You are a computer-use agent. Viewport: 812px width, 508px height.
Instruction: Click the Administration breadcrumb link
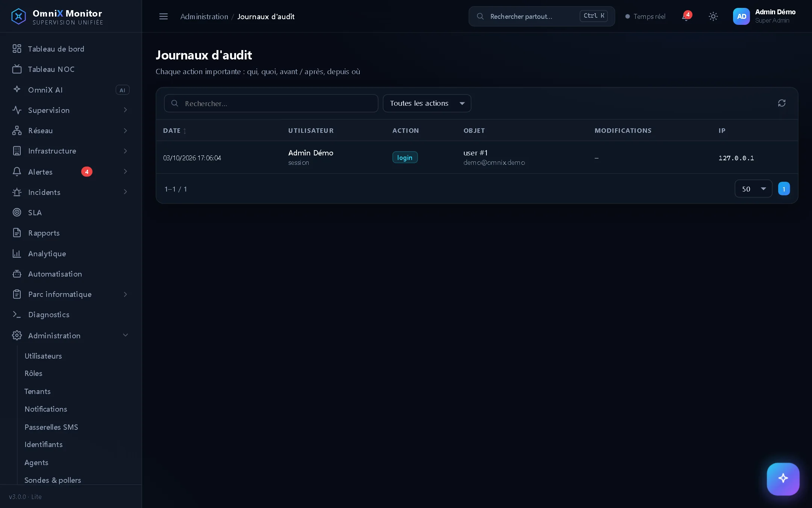pos(204,17)
